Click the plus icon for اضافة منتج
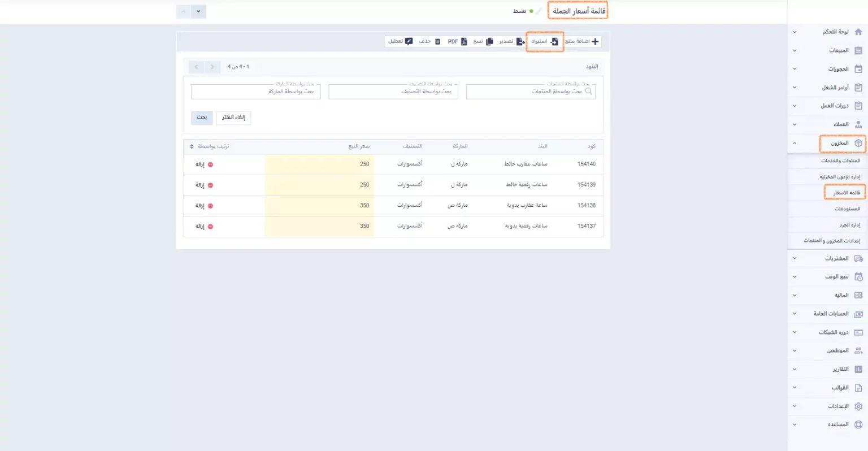This screenshot has height=451, width=868. [x=594, y=42]
